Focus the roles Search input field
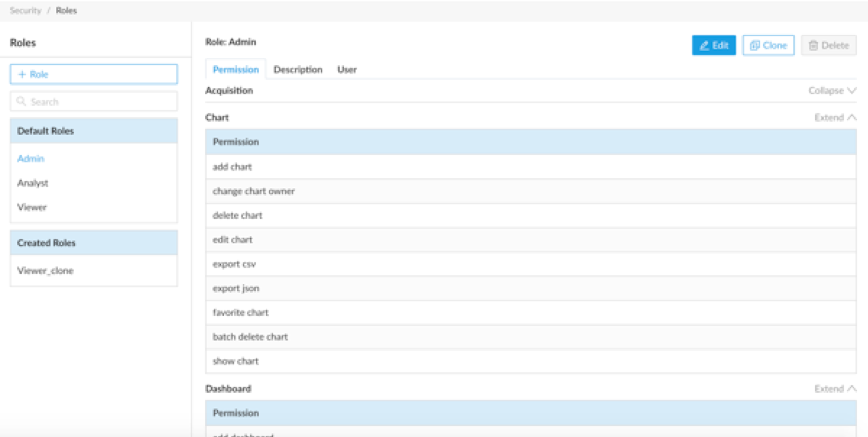The image size is (868, 437). tap(100, 102)
